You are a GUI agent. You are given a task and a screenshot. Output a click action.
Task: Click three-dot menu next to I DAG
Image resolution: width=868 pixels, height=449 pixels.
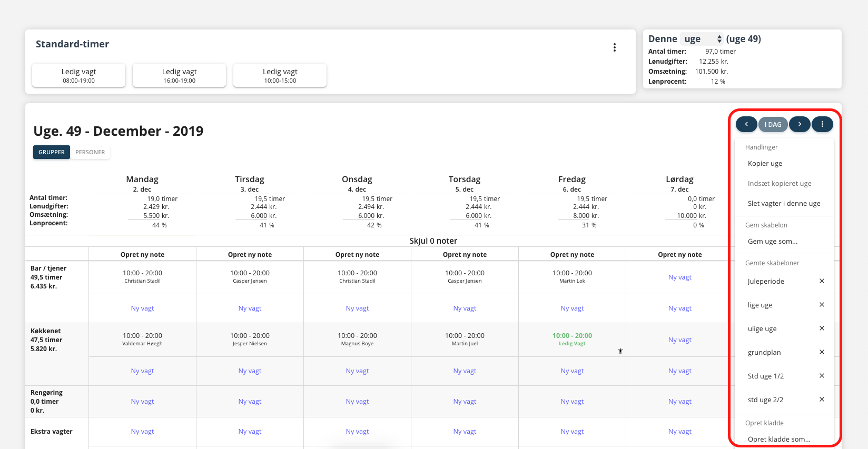tap(822, 124)
